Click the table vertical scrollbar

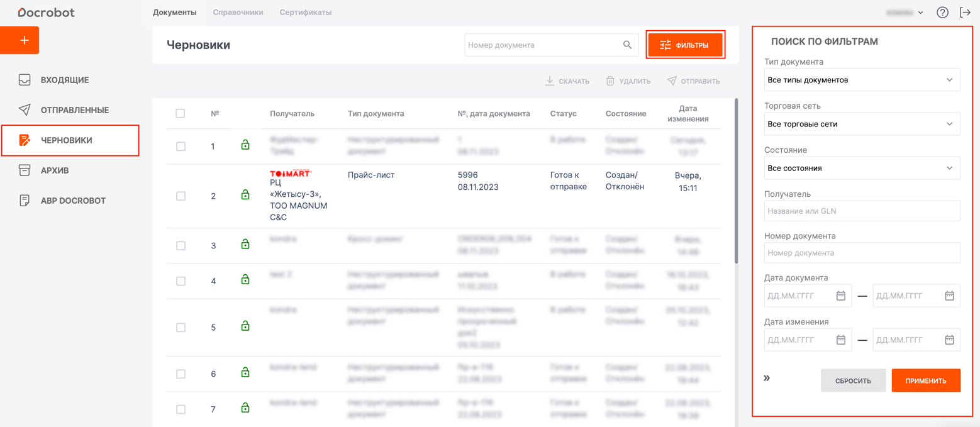click(736, 181)
